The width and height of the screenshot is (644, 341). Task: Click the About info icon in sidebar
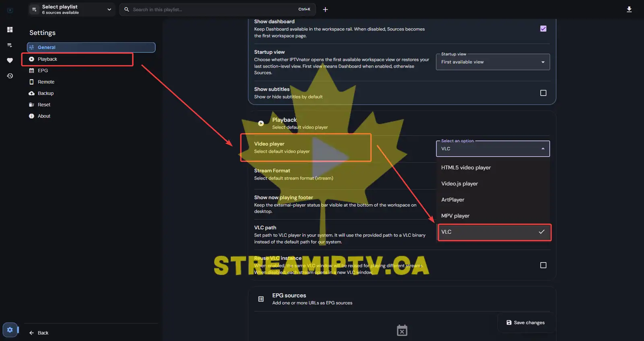coord(31,116)
